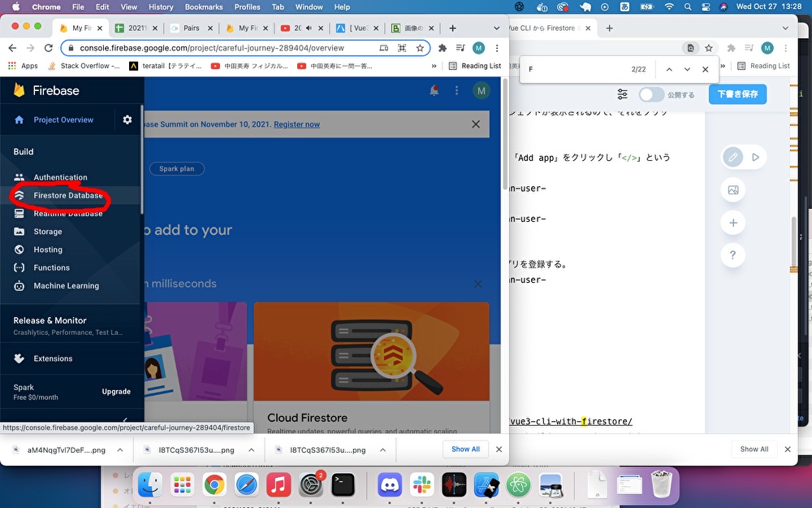Open the Chrome three-dot menu in front window
812x508 pixels.
point(497,48)
